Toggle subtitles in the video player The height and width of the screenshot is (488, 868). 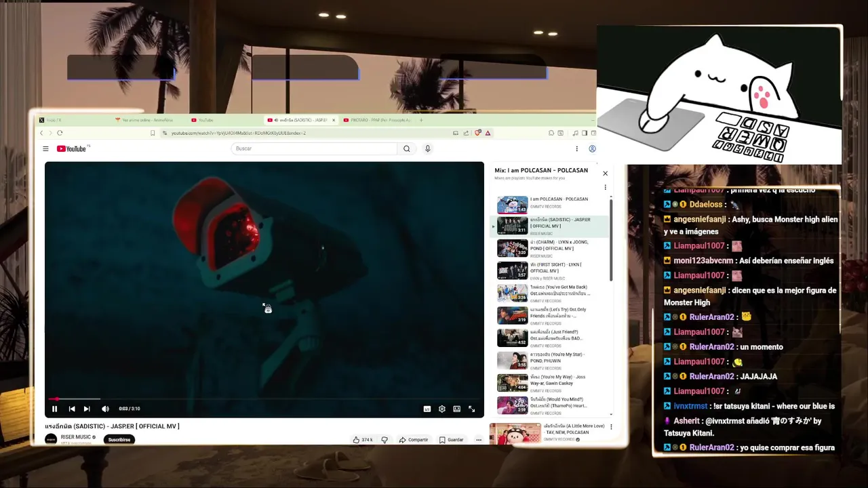[427, 409]
